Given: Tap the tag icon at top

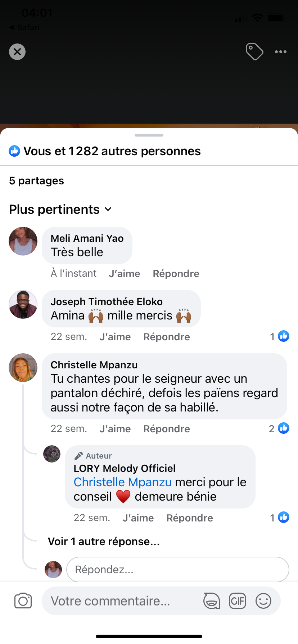Looking at the screenshot, I should tap(254, 52).
